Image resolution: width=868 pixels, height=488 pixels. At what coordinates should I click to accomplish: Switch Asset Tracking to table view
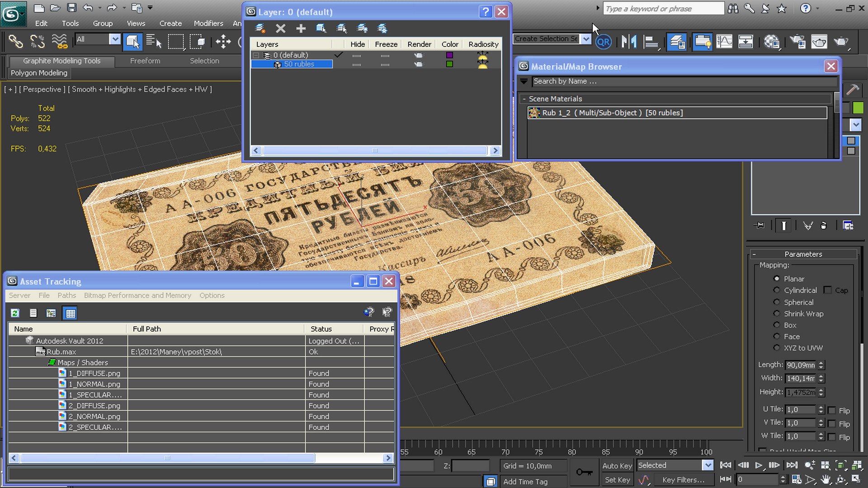coord(71,313)
